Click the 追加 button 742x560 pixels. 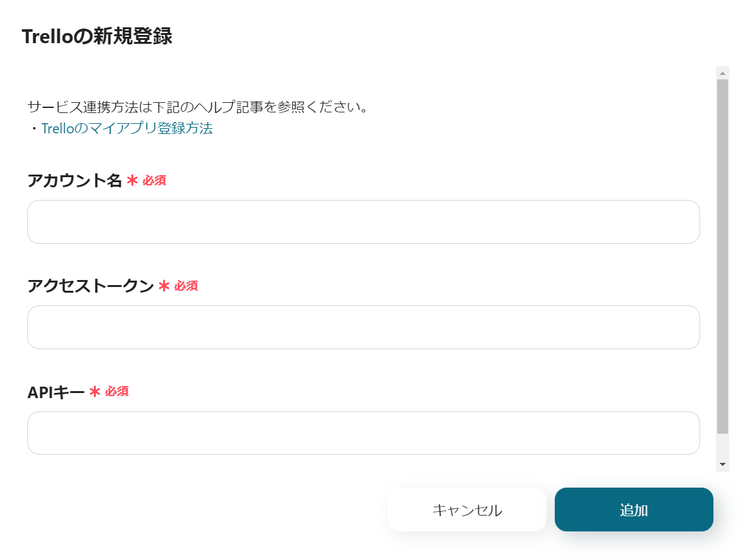(633, 510)
